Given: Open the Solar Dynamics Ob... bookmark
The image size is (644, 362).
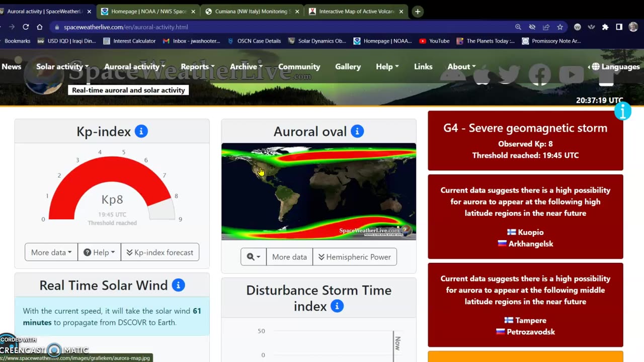Looking at the screenshot, I should click(317, 41).
